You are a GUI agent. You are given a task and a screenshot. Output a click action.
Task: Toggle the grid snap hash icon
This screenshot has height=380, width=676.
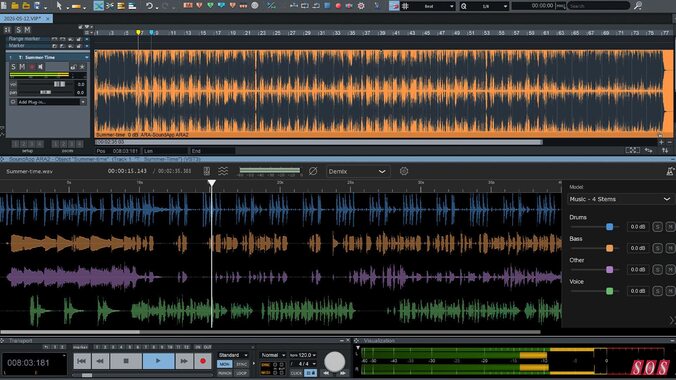click(405, 6)
